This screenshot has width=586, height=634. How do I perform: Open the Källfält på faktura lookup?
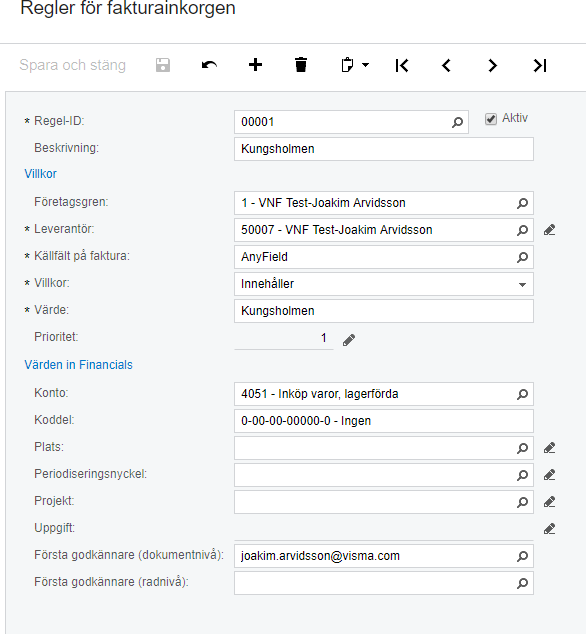pos(523,257)
